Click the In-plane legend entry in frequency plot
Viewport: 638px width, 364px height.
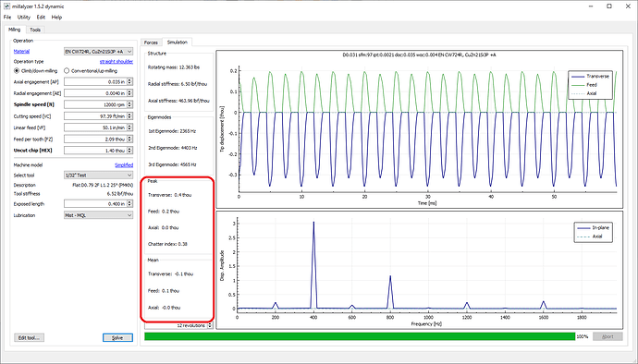pos(593,228)
